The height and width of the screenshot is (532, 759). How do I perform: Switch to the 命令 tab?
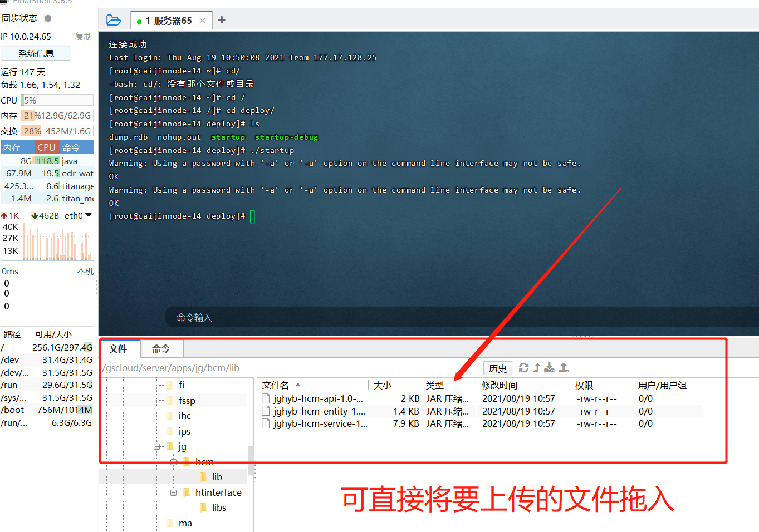click(162, 349)
